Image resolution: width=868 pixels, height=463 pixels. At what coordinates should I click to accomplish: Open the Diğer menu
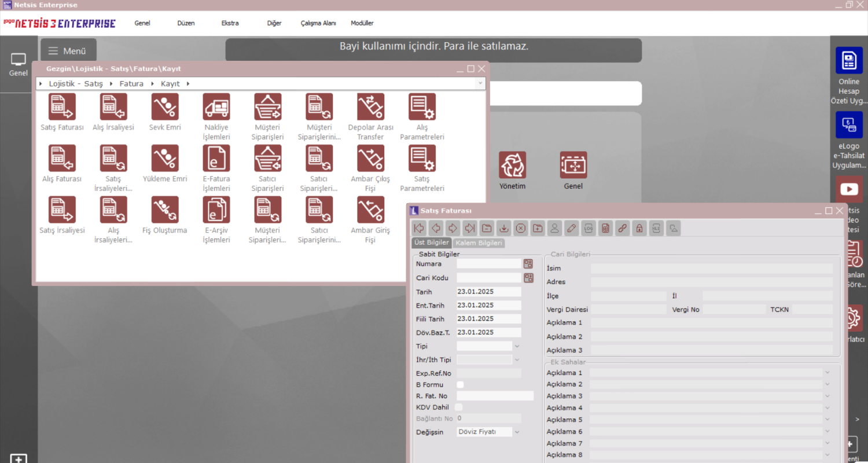274,23
